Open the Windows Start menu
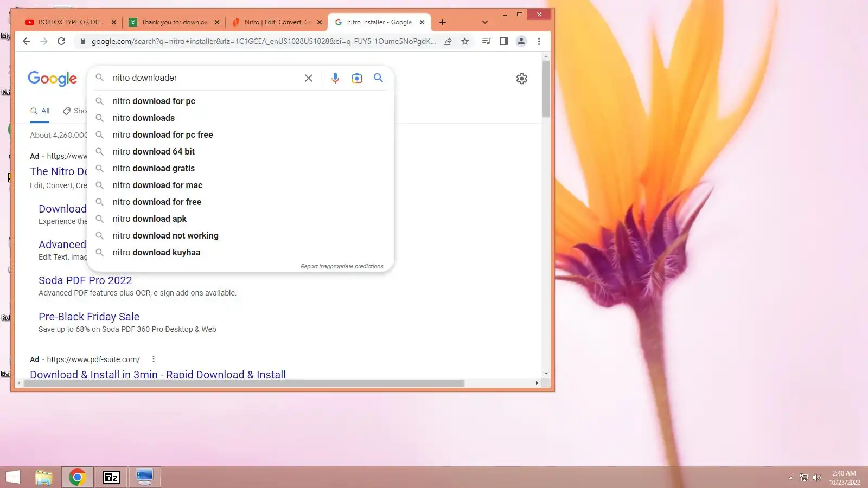Viewport: 868px width, 488px height. pyautogui.click(x=13, y=477)
